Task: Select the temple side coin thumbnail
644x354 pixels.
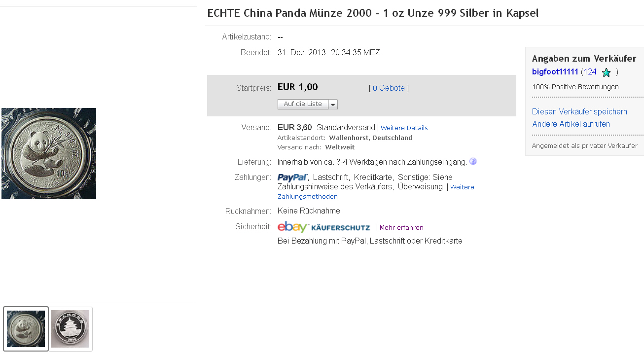Action: coord(71,329)
